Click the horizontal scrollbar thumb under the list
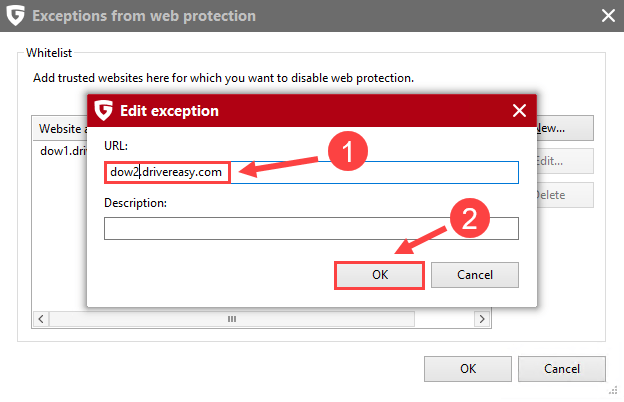The image size is (624, 402). [x=231, y=318]
